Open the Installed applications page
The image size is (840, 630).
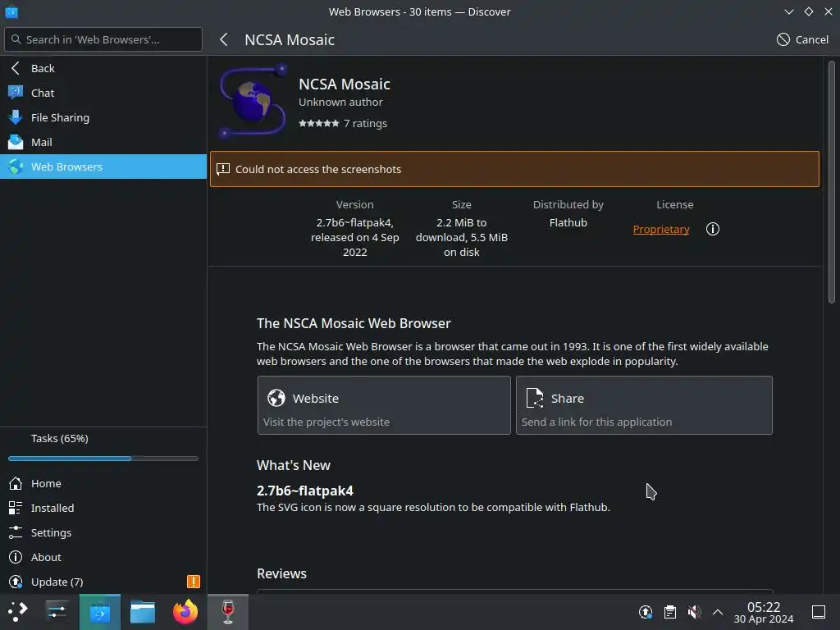click(103, 508)
